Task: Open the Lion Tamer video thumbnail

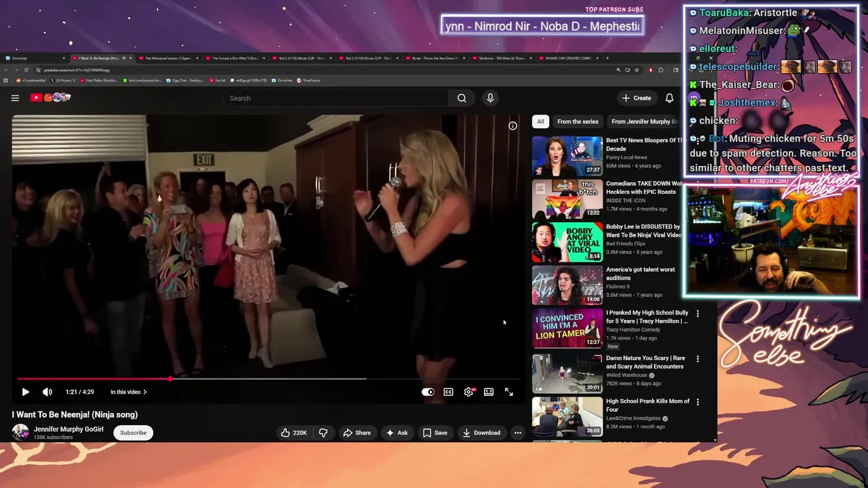Action: [567, 328]
